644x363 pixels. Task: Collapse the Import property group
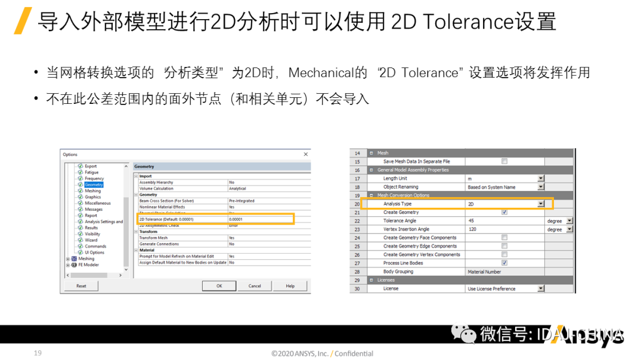tap(136, 176)
